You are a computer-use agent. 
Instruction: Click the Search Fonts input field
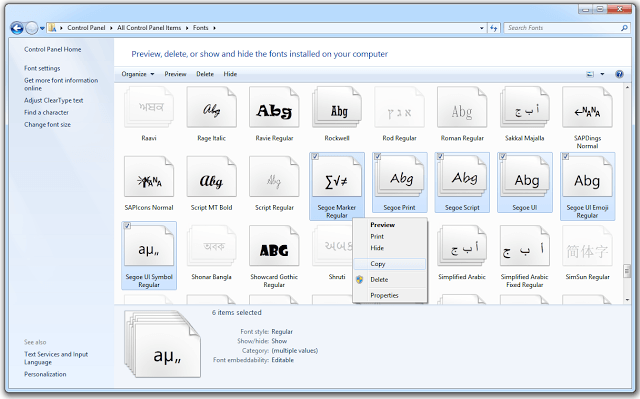pyautogui.click(x=563, y=28)
